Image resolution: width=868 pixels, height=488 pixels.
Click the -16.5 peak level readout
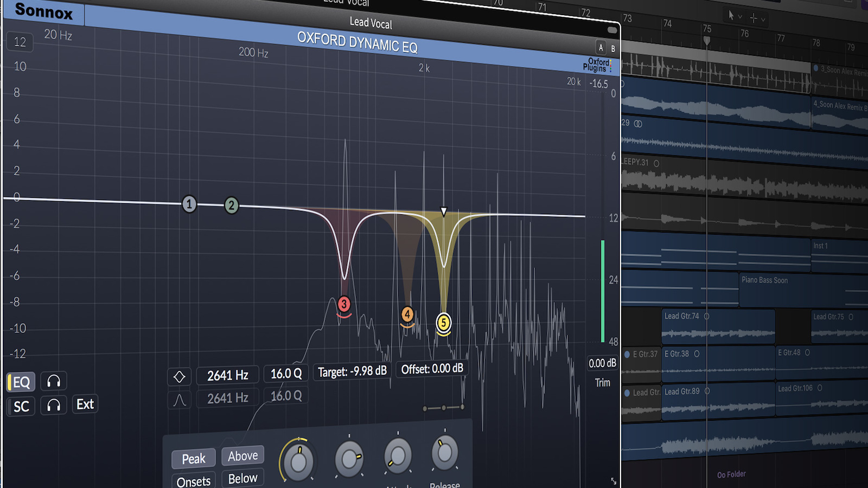click(x=599, y=84)
